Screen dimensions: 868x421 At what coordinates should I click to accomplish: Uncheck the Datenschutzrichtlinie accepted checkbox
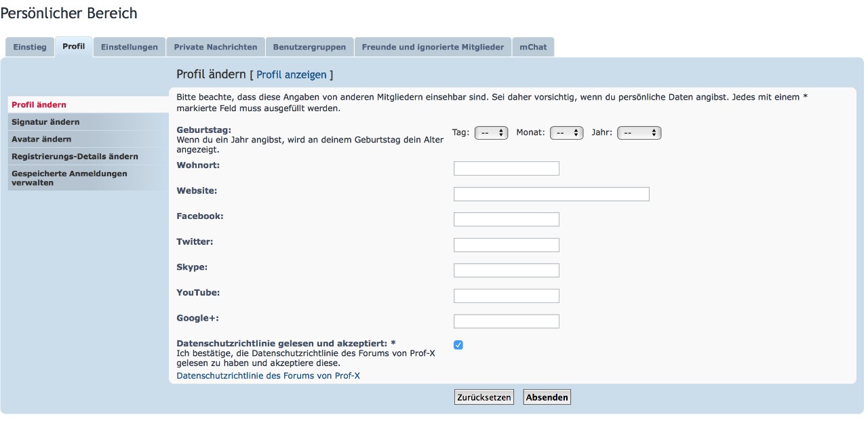click(458, 345)
